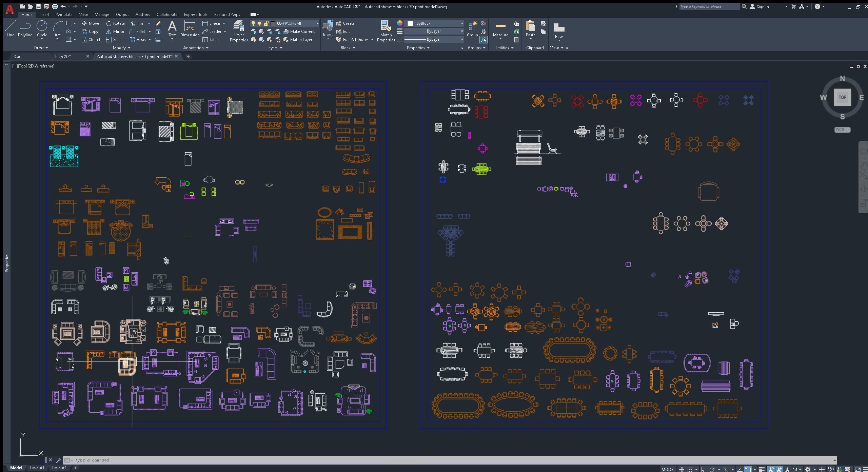Screen dimensions: 868x472
Task: Click Edit Attributes button
Action: click(352, 40)
